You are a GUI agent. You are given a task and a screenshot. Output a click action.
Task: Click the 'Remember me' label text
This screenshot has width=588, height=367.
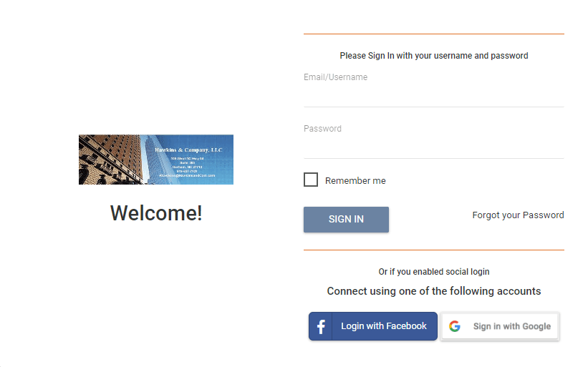pos(355,181)
